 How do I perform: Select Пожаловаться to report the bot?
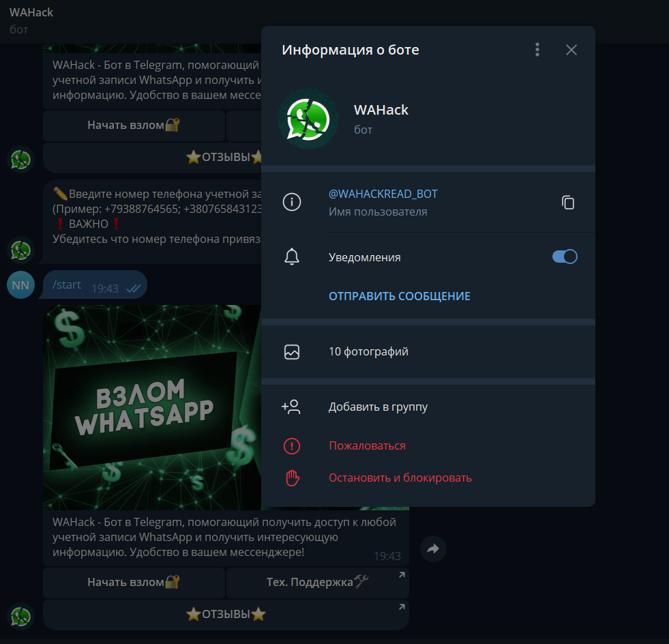click(x=367, y=446)
